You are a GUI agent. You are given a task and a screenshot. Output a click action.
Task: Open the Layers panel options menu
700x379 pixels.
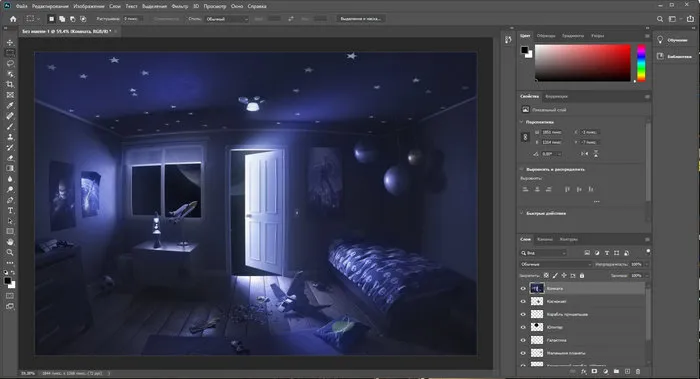(x=647, y=240)
